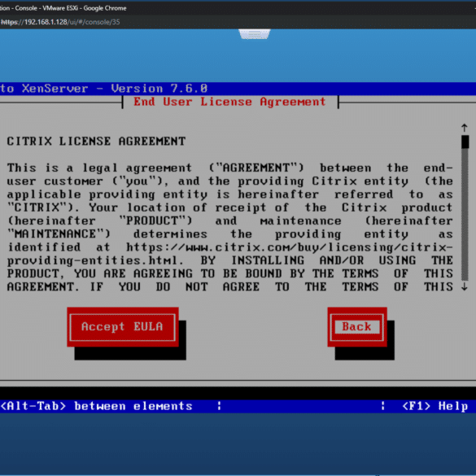The image size is (476, 476).
Task: Click the Accept EULA button
Action: pos(123,326)
